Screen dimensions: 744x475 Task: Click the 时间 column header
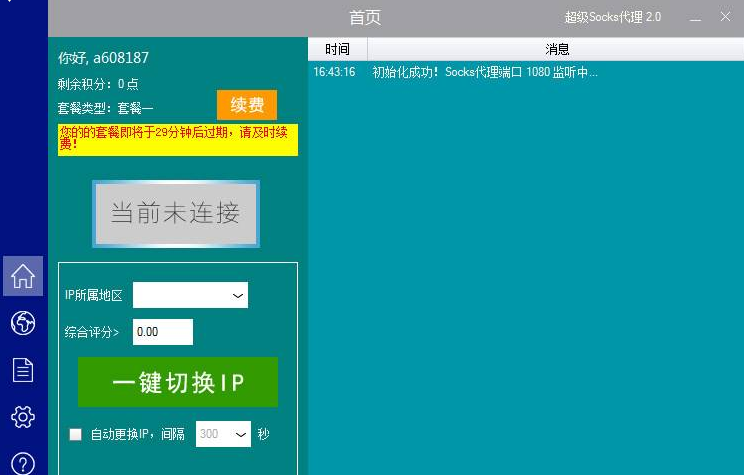(337, 49)
